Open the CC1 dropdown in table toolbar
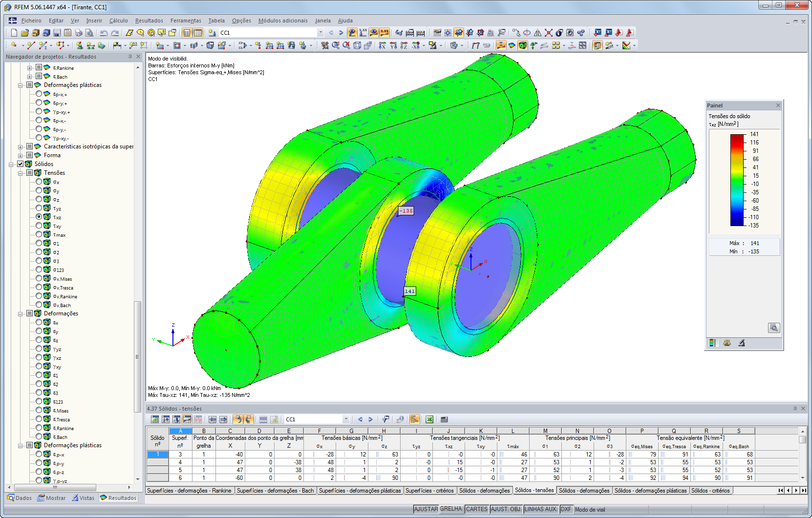The width and height of the screenshot is (812, 518). [x=346, y=419]
